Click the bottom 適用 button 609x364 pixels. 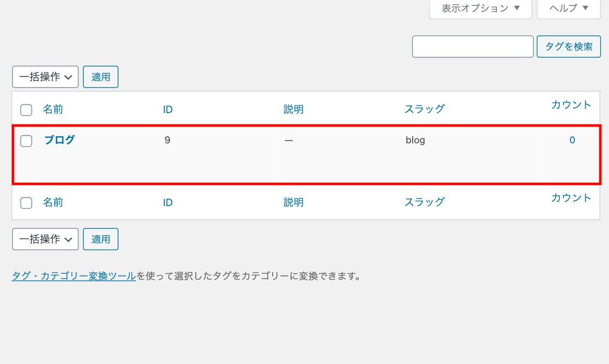coord(101,239)
